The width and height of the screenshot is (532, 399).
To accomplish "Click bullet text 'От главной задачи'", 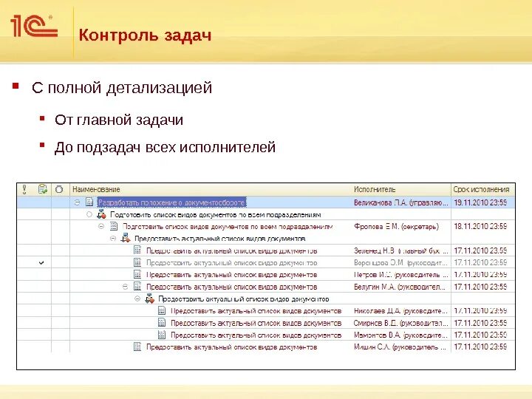I will [x=119, y=120].
